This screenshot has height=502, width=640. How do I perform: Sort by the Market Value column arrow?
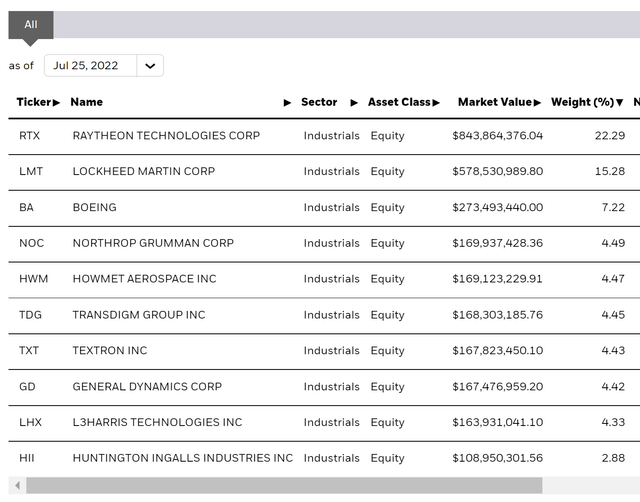[538, 103]
